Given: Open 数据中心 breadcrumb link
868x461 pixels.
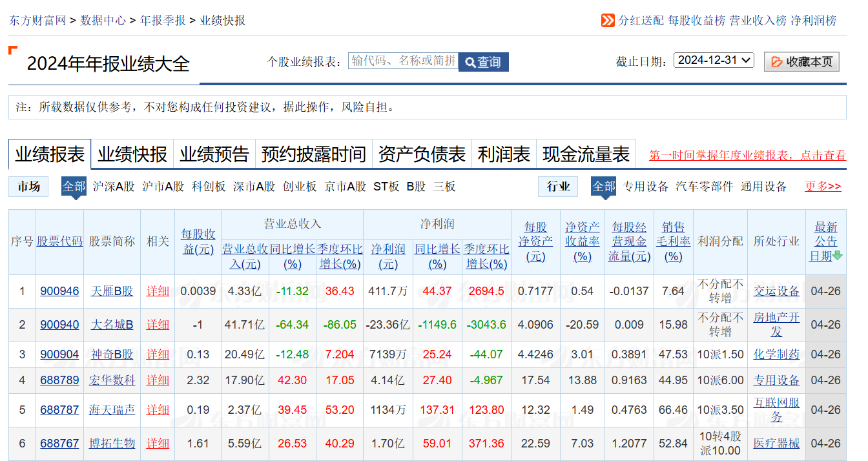Looking at the screenshot, I should 103,20.
